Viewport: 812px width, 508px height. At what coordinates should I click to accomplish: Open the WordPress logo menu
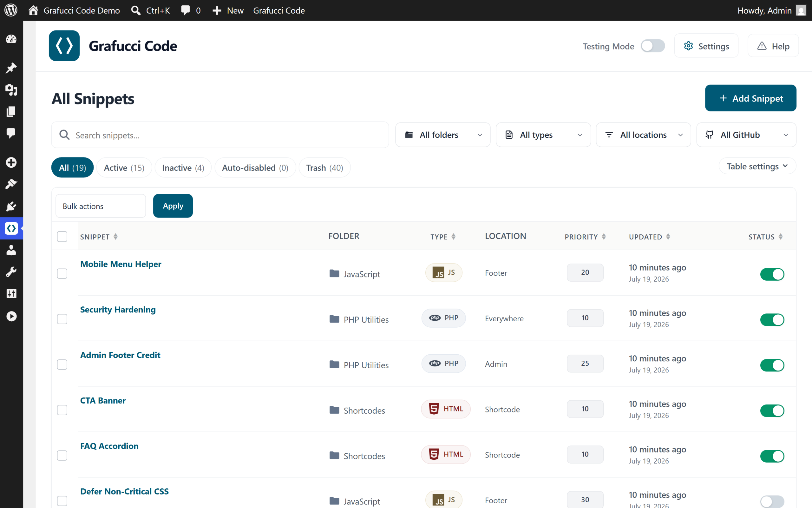(x=11, y=10)
